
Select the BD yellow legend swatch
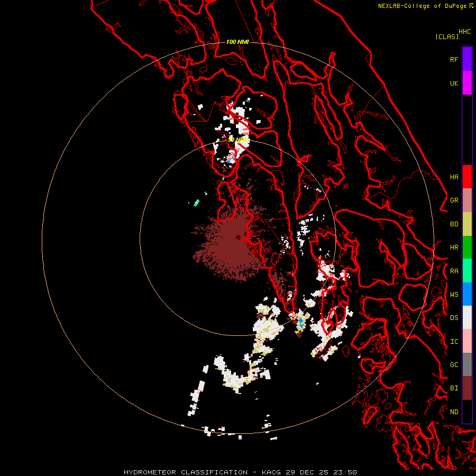click(467, 224)
